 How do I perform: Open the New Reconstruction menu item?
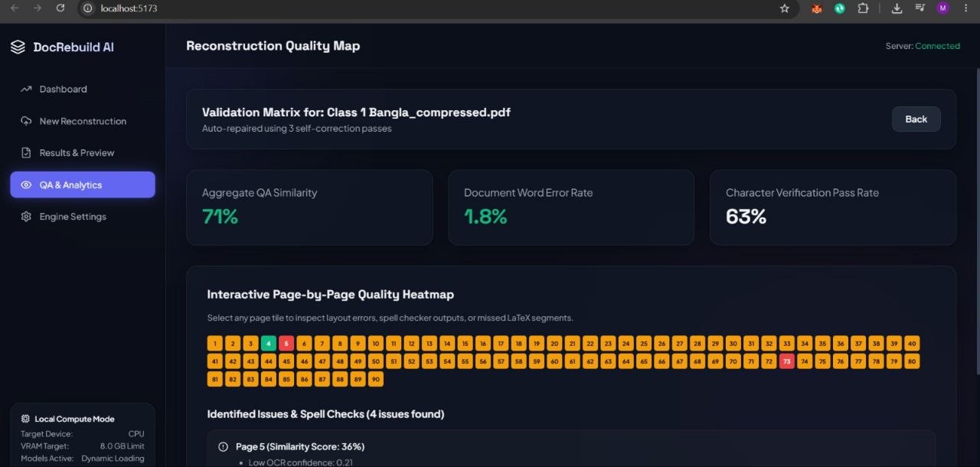(x=83, y=121)
